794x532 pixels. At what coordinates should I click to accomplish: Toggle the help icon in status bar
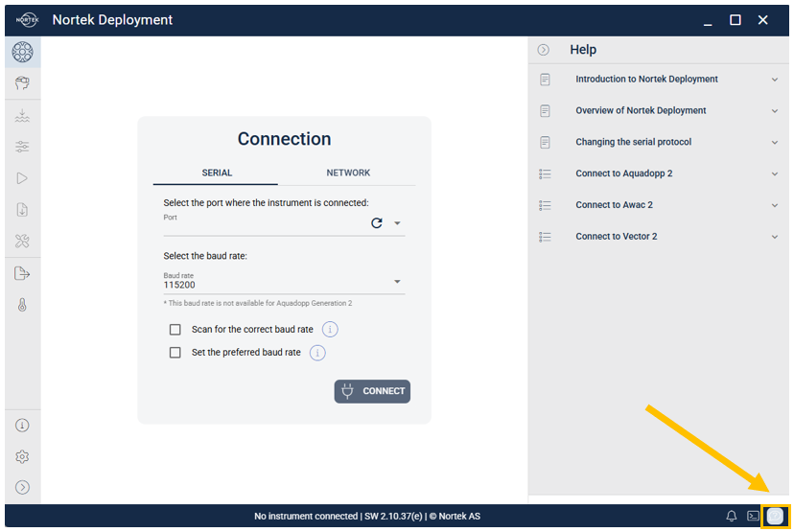point(775,516)
